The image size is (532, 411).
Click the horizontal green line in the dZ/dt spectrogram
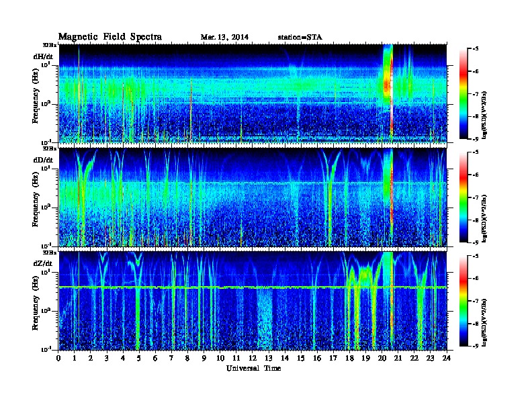tap(253, 287)
